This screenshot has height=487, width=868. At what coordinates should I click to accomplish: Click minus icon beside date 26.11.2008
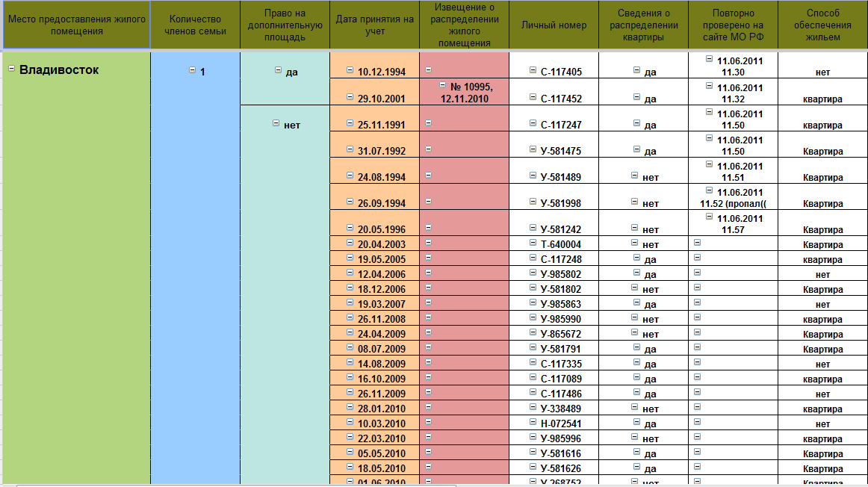350,317
